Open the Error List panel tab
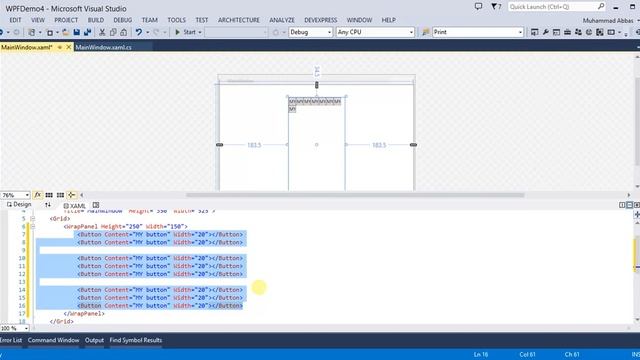The height and width of the screenshot is (360, 640). coord(11,340)
